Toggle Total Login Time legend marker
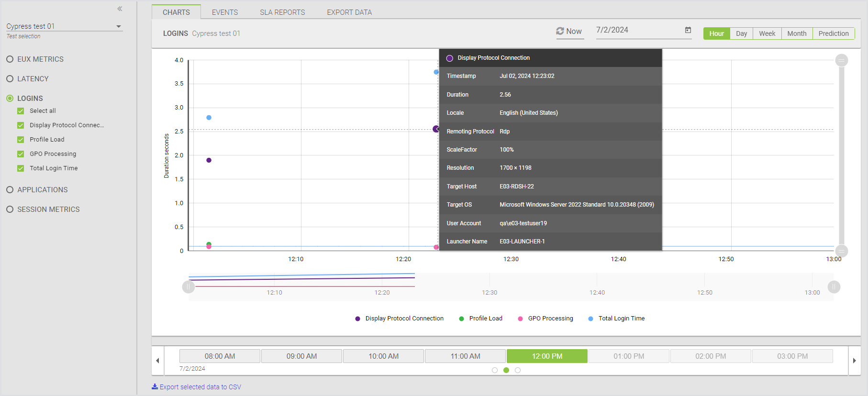 point(590,319)
